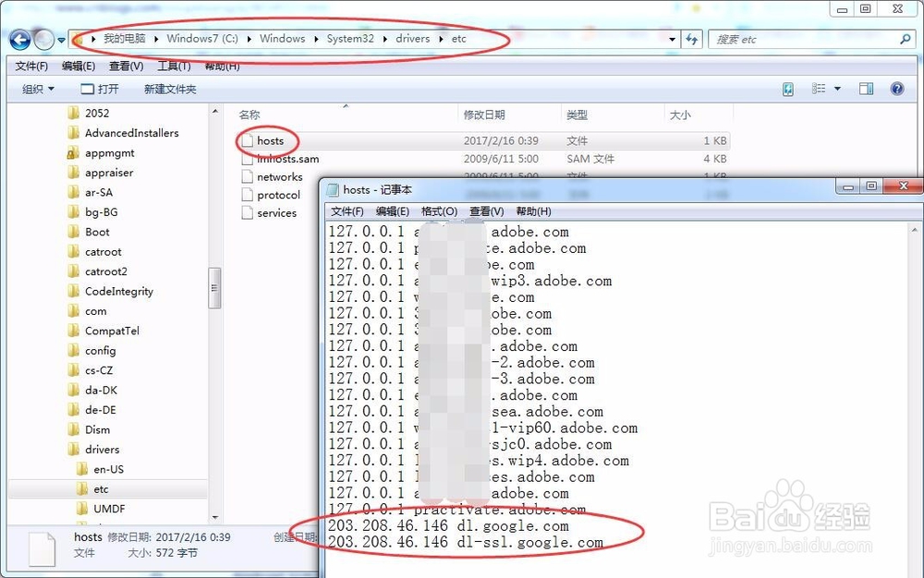Select the en-US folder in tree
Viewport: 924px width, 578px height.
[x=108, y=469]
